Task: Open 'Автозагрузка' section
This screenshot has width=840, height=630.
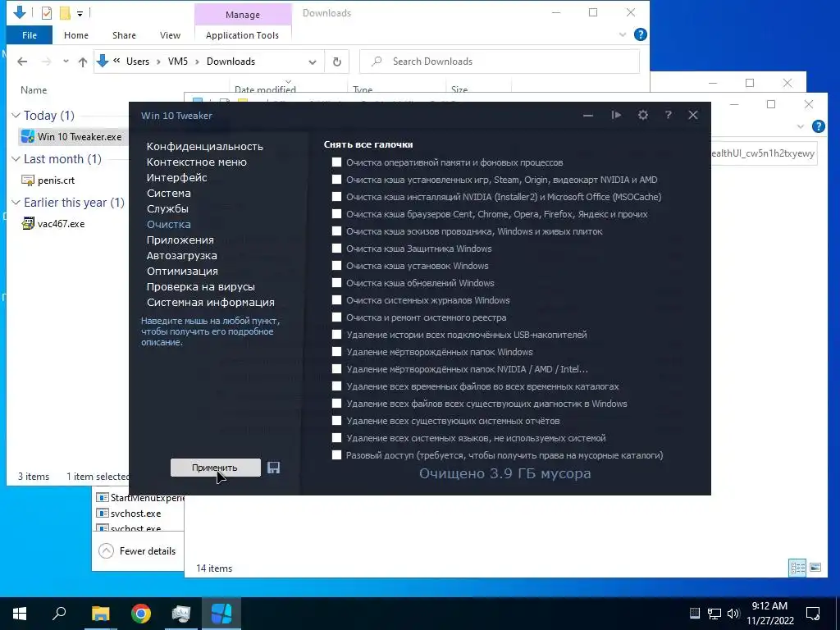Action: (x=181, y=256)
